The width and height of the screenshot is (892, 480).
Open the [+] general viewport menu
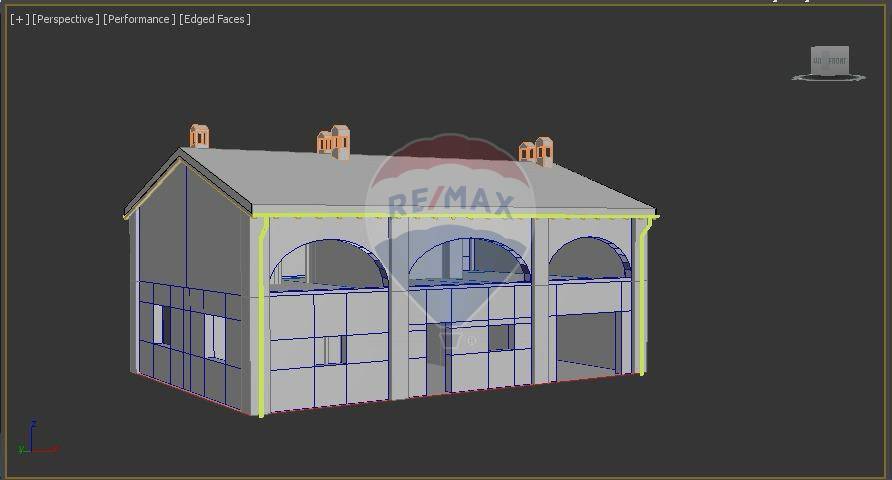(19, 19)
